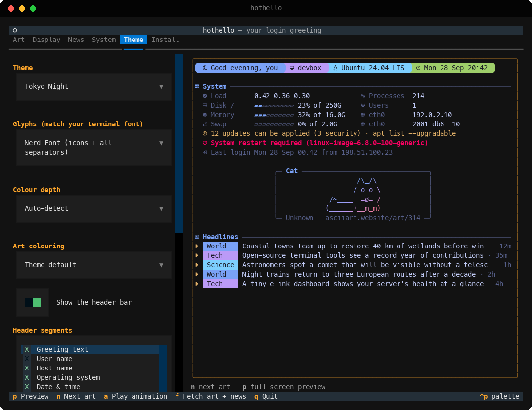Toggle the Show the header bar switch
The image size is (532, 410).
(x=33, y=302)
